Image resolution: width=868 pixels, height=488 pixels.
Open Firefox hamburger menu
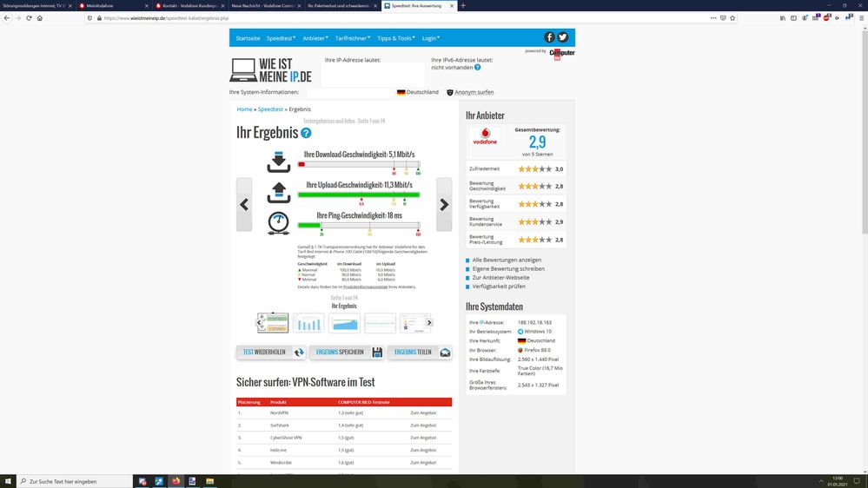point(861,17)
